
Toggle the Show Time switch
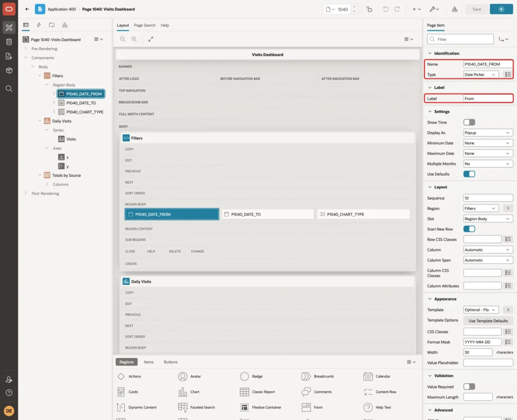coord(469,122)
